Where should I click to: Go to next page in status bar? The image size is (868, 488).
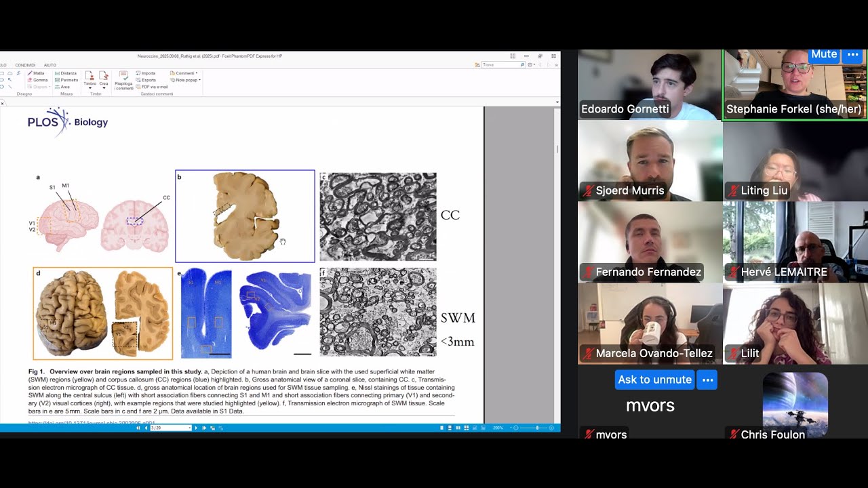[x=196, y=428]
